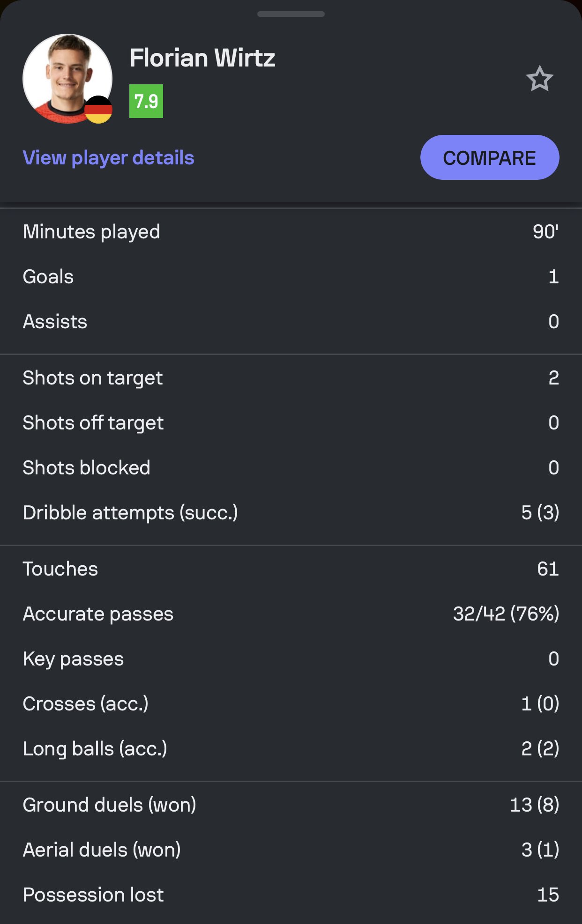Tap the German flag badge
Screen dimensions: 582x924
click(98, 110)
